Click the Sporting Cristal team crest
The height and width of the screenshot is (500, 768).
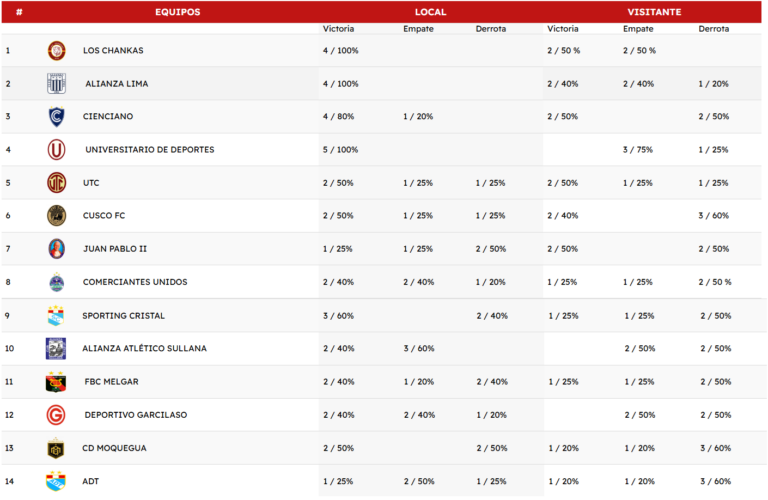[x=57, y=315]
